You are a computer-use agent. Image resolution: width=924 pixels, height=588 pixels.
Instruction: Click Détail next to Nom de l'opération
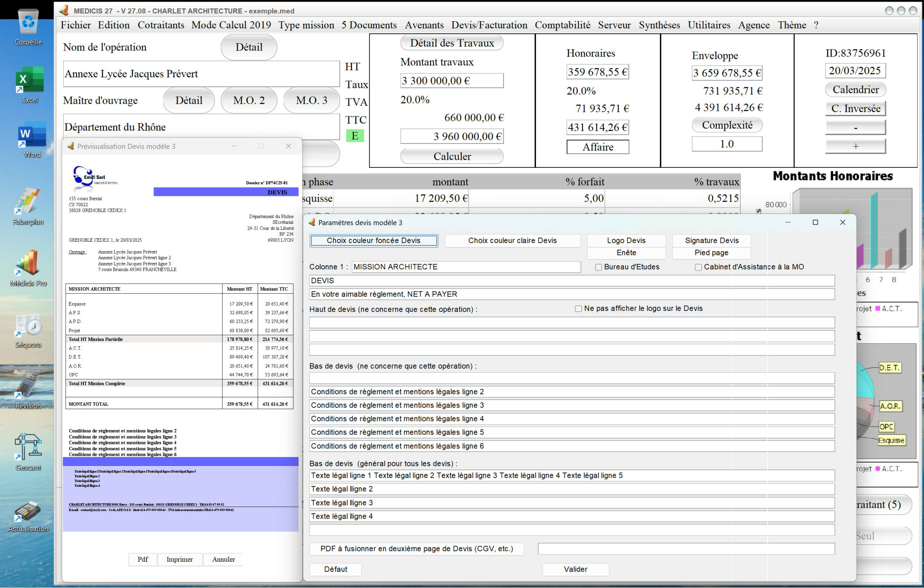pyautogui.click(x=249, y=47)
